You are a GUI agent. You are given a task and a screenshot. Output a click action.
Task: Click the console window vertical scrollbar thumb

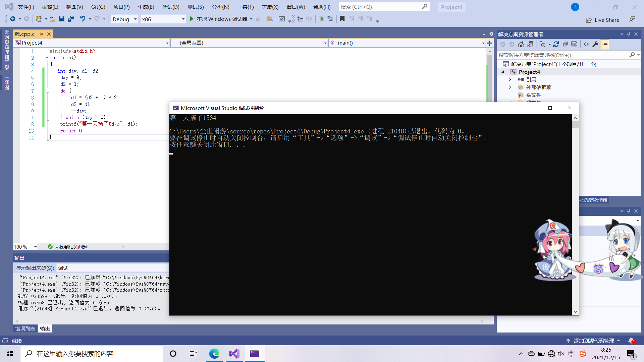575,125
